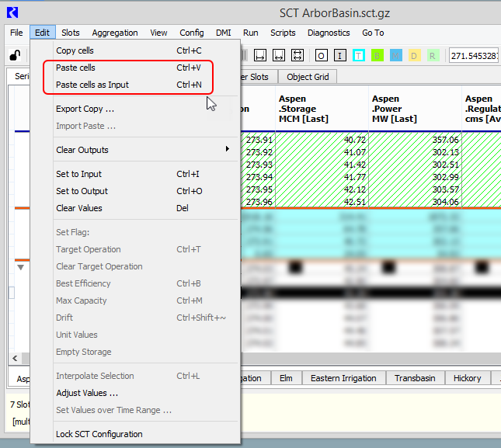Open the Adjust Values dialog
Screen dimensions: 501x448
point(87,393)
